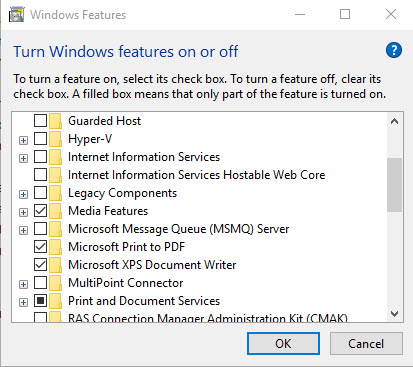This screenshot has width=413, height=367.
Task: Toggle the Print and Document Services checkbox
Action: pos(40,300)
